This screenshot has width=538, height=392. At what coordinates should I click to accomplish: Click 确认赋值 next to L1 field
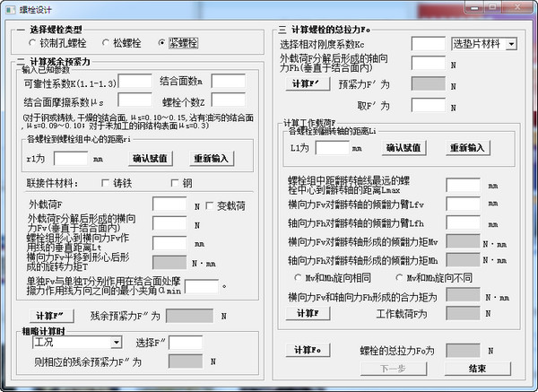(403, 148)
